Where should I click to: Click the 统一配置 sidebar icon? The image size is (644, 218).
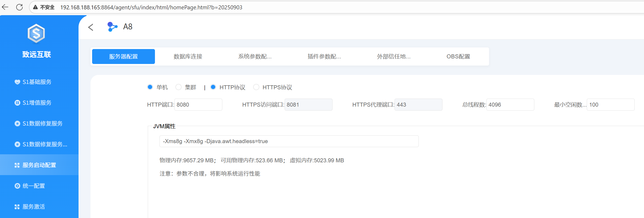(x=17, y=186)
